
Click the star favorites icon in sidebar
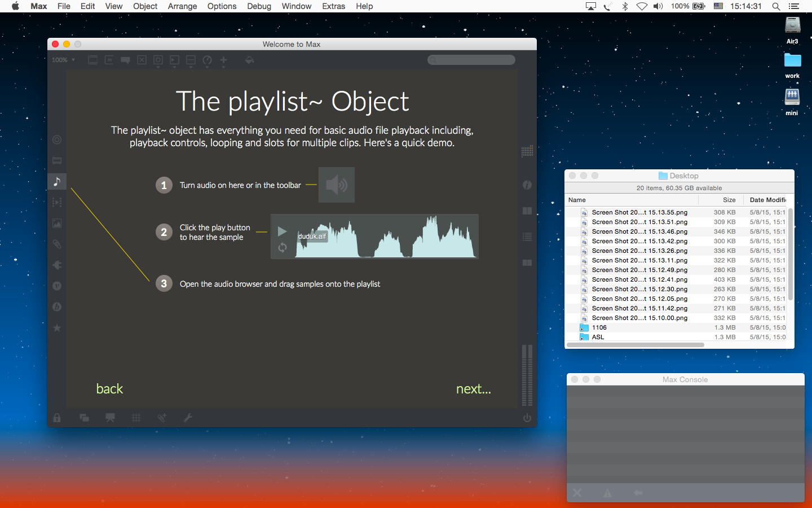[x=57, y=328]
